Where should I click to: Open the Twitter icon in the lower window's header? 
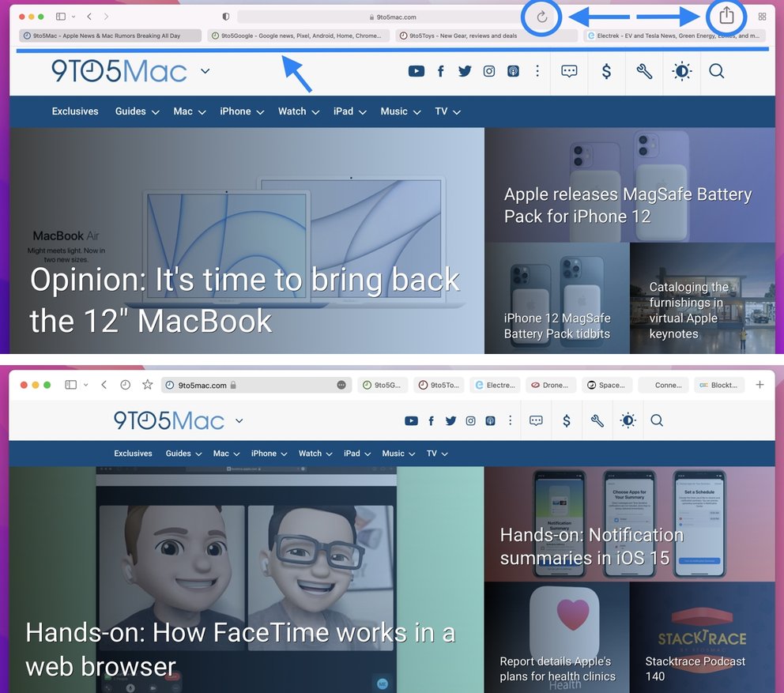pyautogui.click(x=450, y=420)
